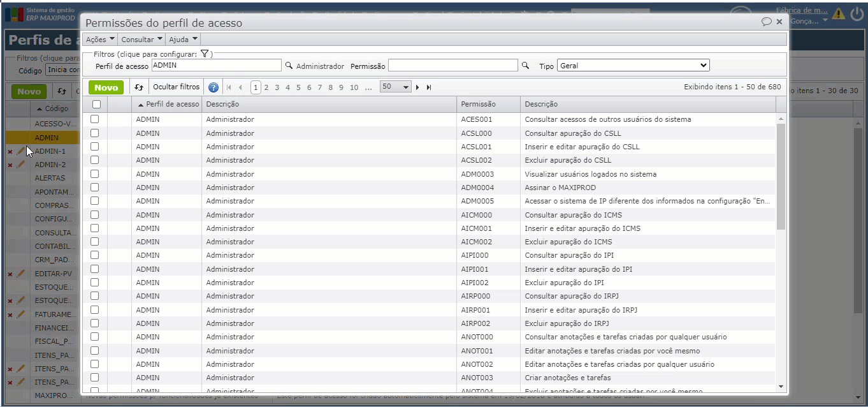Open the Tipo dropdown showing Geral
The width and height of the screenshot is (868, 407).
(633, 65)
